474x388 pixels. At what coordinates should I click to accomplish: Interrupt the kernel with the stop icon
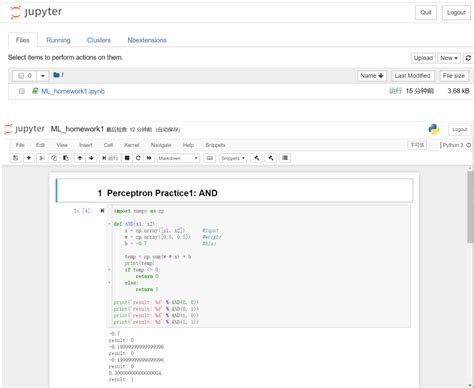point(127,158)
